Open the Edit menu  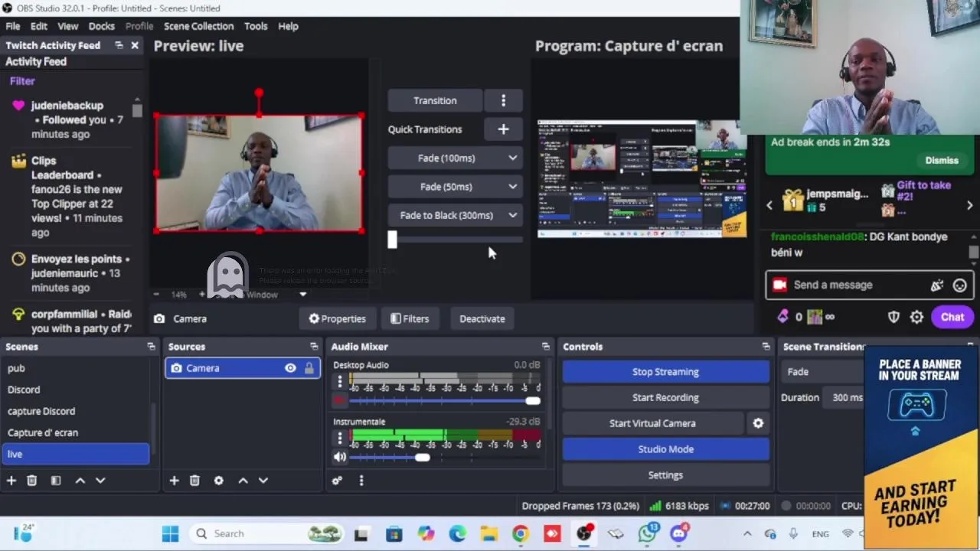pos(38,26)
